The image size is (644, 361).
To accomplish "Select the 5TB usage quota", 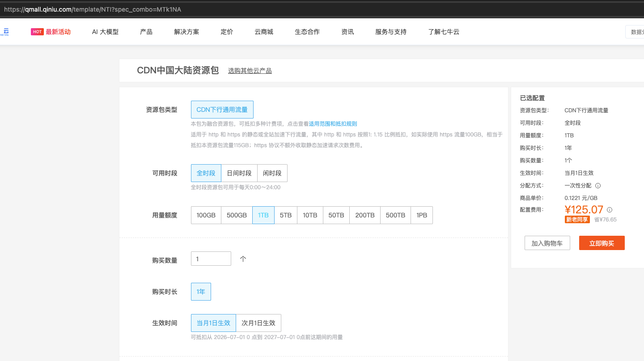I will (x=286, y=215).
